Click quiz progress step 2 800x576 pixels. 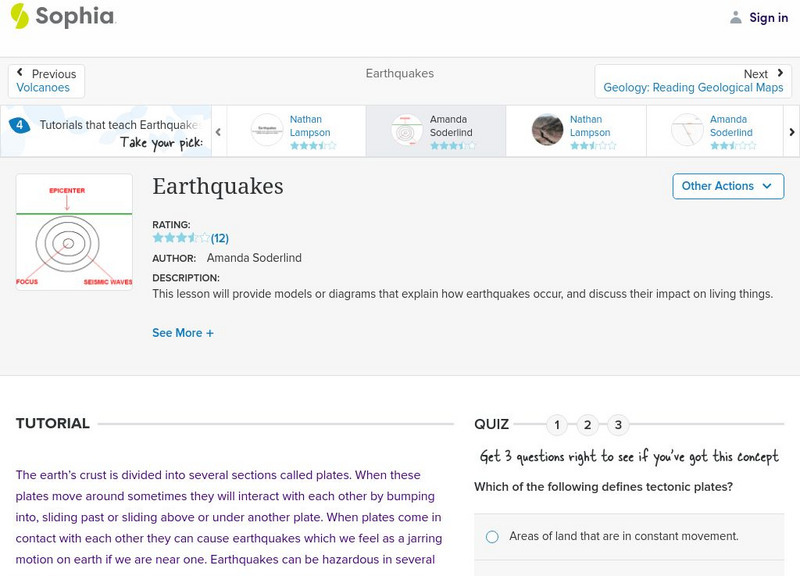(587, 424)
